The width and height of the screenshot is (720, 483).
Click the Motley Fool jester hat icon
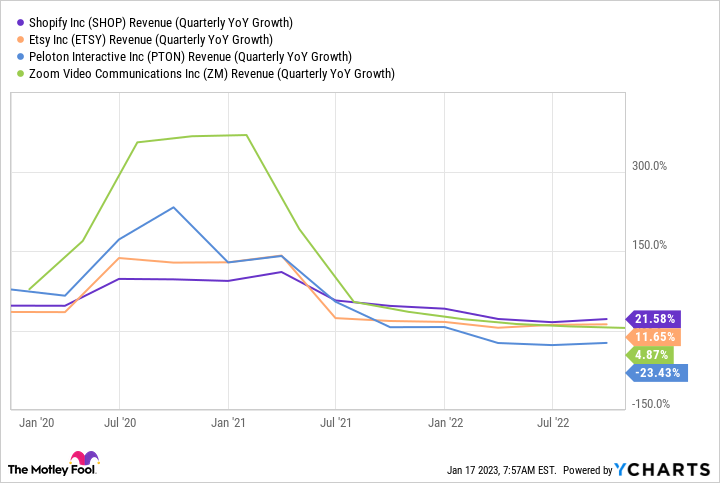tap(84, 458)
